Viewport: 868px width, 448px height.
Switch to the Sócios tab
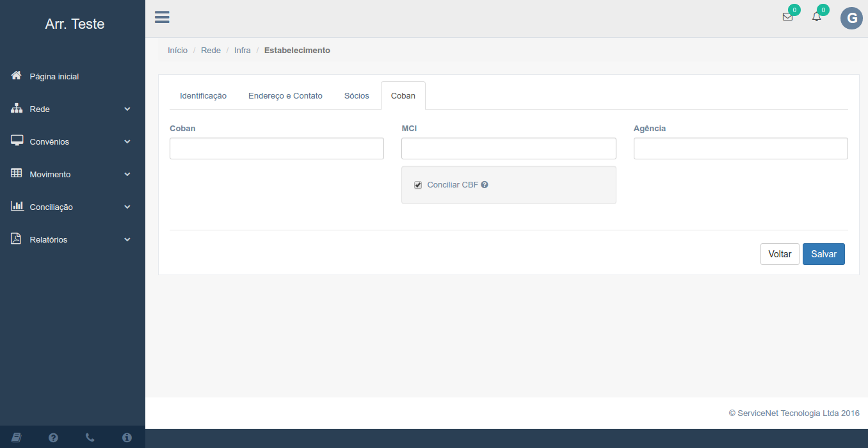pyautogui.click(x=357, y=96)
